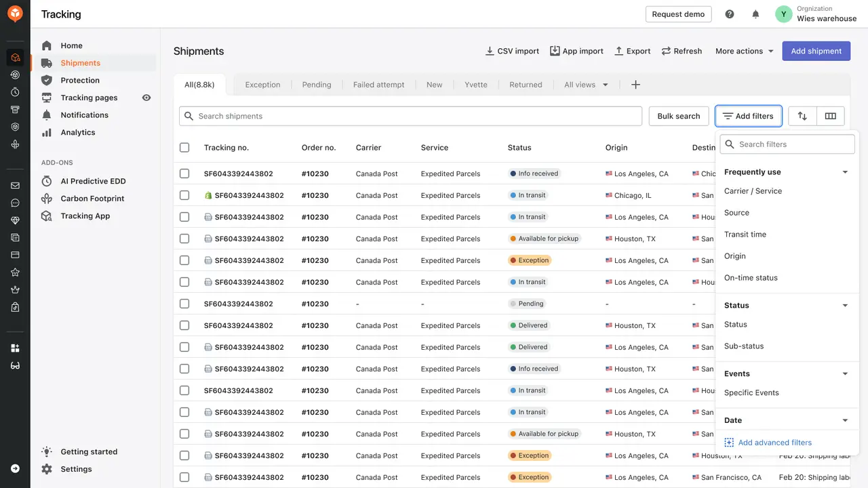Screen dimensions: 868x488
Task: Click the Y avatar for Wies warehouse
Action: pos(784,14)
